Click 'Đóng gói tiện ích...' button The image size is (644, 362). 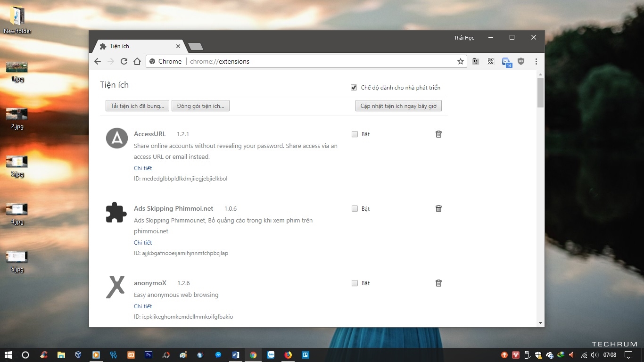pyautogui.click(x=200, y=106)
